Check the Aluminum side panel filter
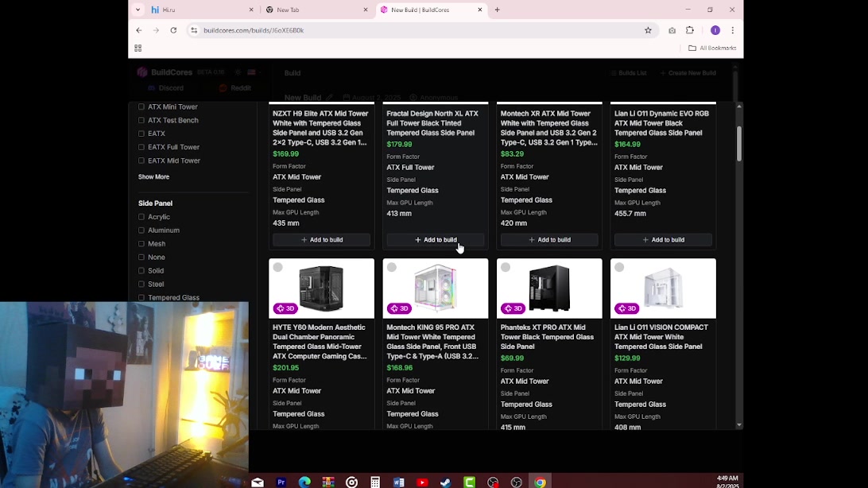The height and width of the screenshot is (488, 868). click(x=141, y=230)
